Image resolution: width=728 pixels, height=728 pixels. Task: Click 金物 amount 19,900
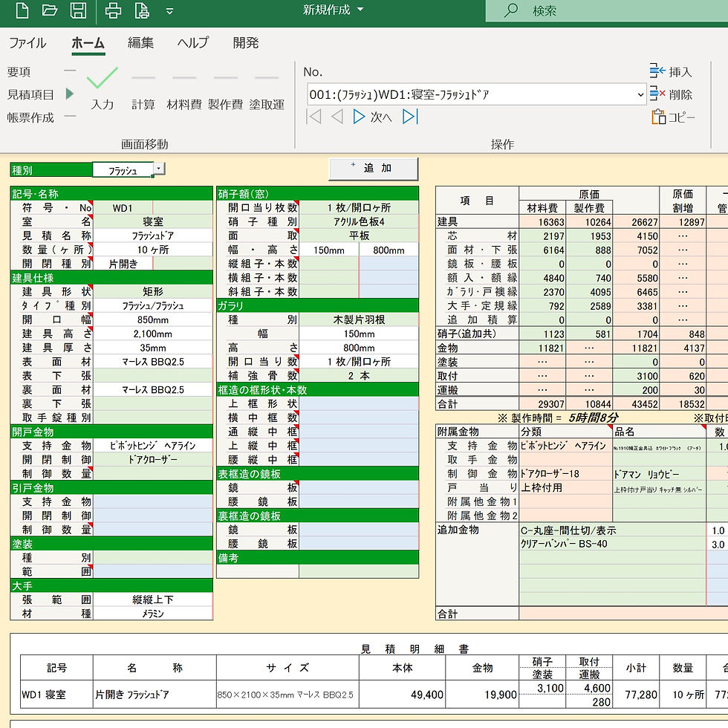pos(482,694)
